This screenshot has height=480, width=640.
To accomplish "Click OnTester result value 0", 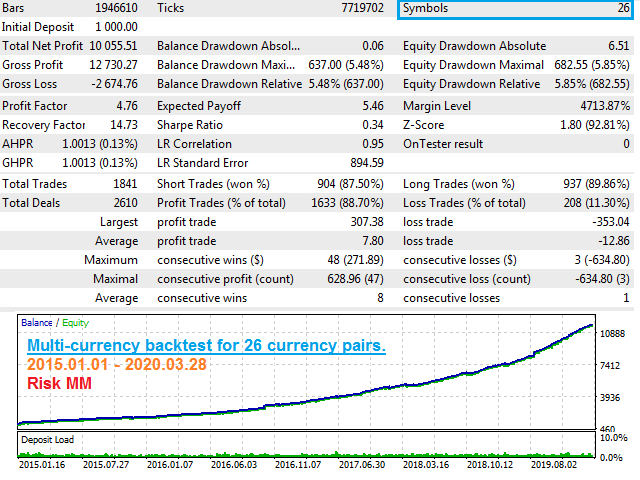I will (626, 144).
